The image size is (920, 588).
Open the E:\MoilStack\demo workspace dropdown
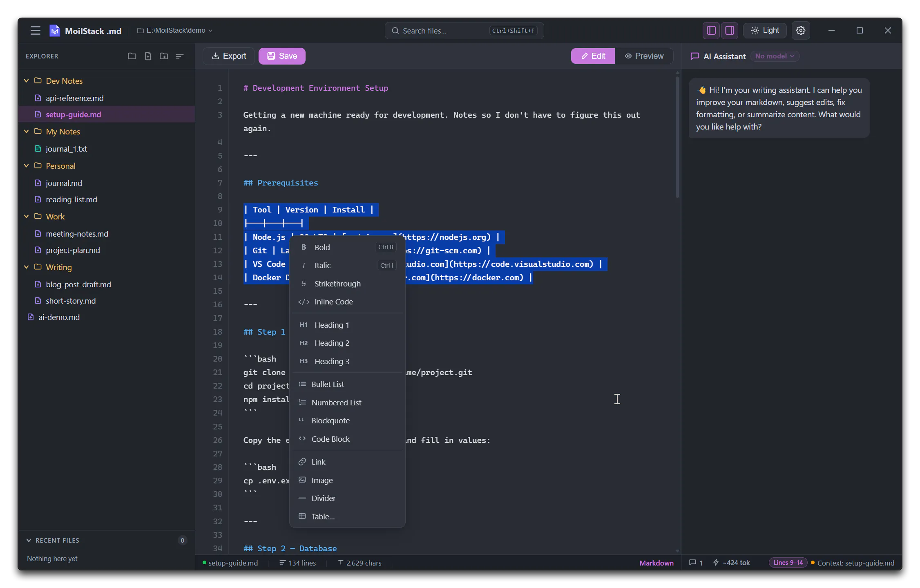pyautogui.click(x=175, y=31)
